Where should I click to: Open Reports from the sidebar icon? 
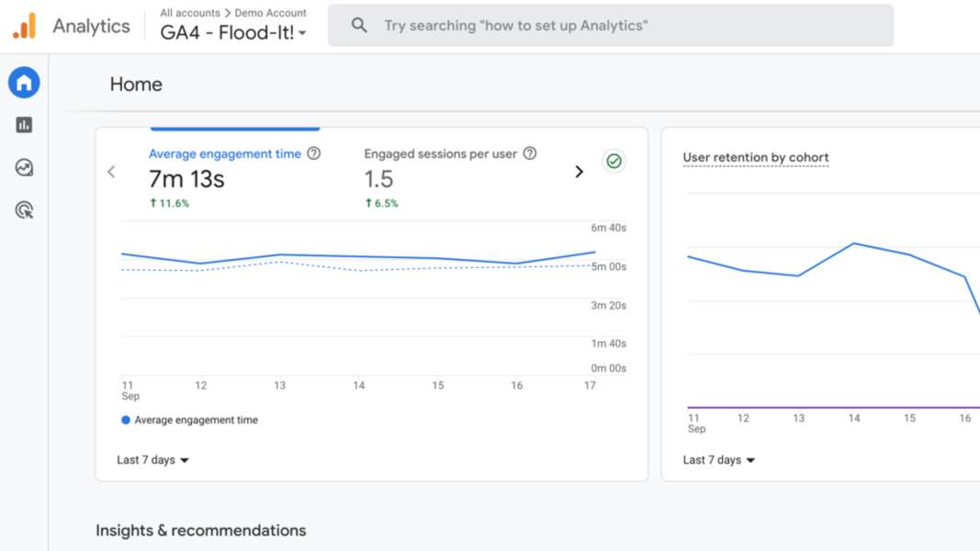[x=24, y=125]
